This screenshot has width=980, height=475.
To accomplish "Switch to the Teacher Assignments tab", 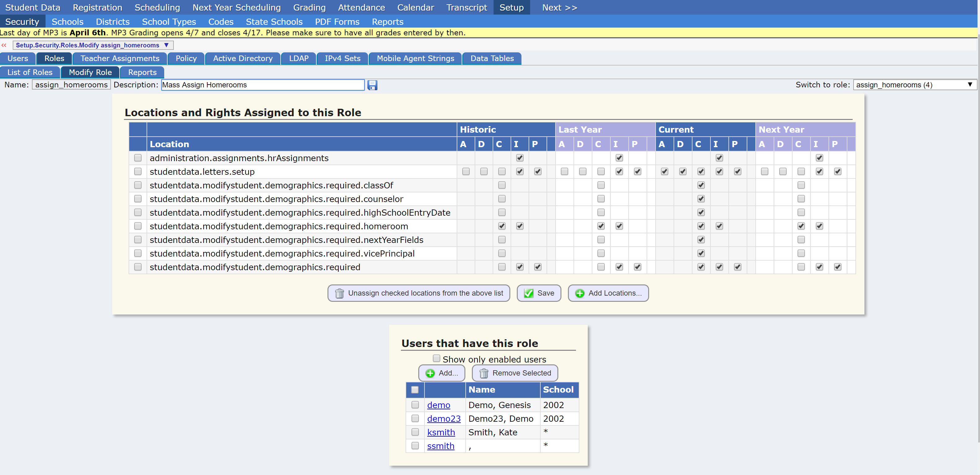I will (x=119, y=58).
